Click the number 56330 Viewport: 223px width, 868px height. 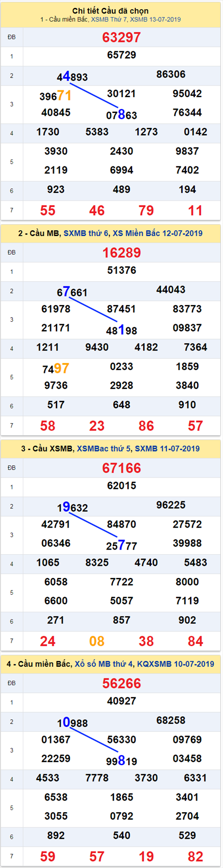pos(122,739)
